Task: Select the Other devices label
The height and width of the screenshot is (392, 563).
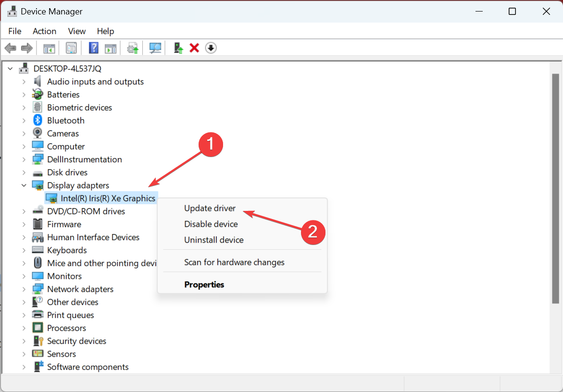Action: point(73,302)
